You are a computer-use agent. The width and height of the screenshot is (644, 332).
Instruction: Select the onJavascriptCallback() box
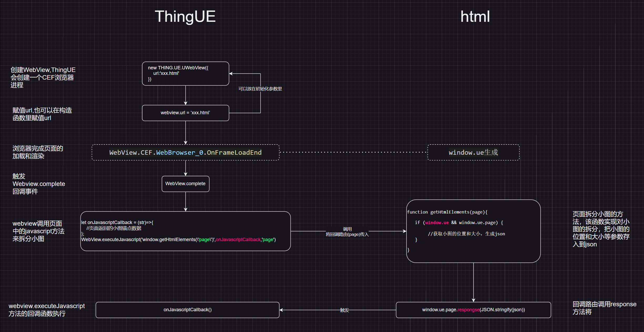(x=187, y=310)
